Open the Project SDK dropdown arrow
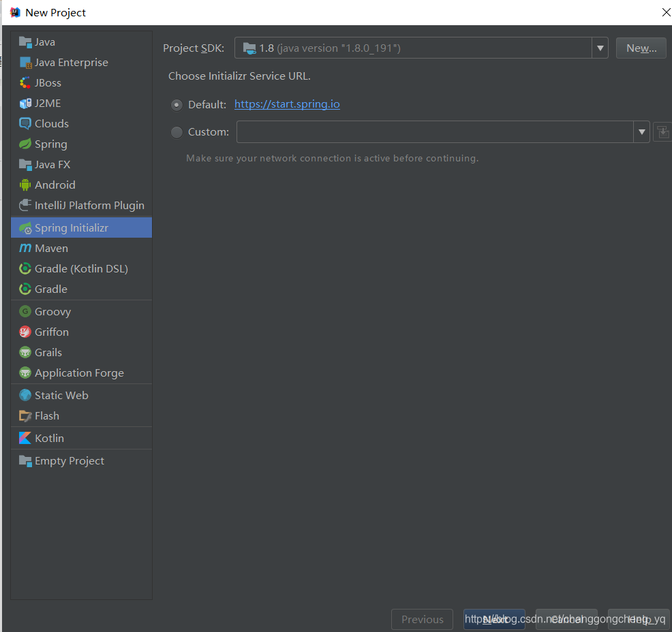The height and width of the screenshot is (632, 672). pos(600,48)
